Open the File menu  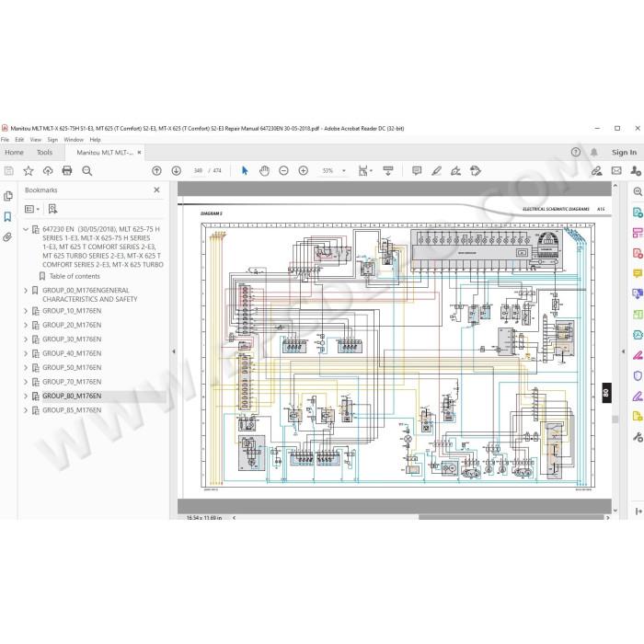tap(5, 140)
